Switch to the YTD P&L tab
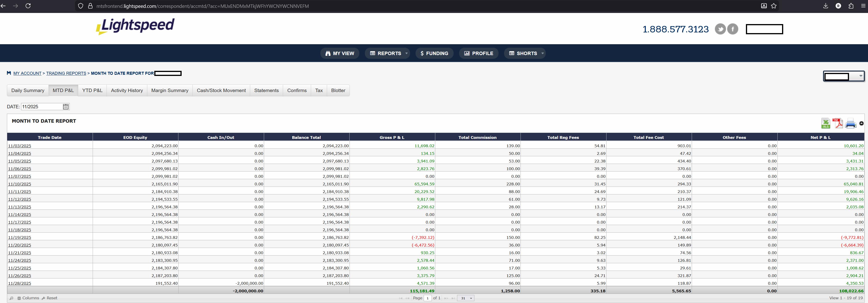Image resolution: width=868 pixels, height=303 pixels. tap(92, 91)
